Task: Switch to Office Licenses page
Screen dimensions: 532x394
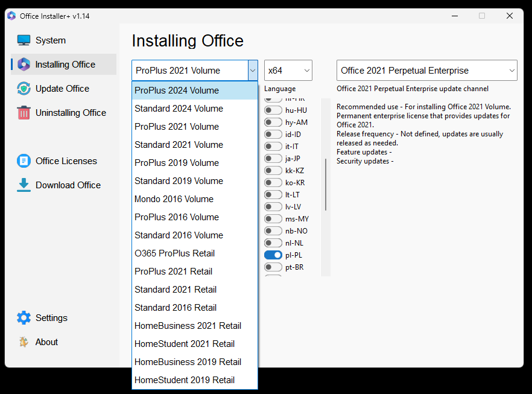Action: coord(66,161)
